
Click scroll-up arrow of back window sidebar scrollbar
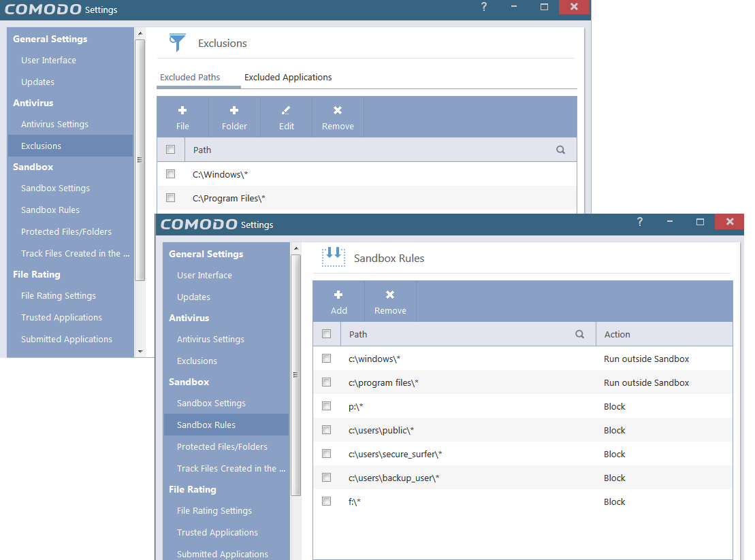[140, 33]
